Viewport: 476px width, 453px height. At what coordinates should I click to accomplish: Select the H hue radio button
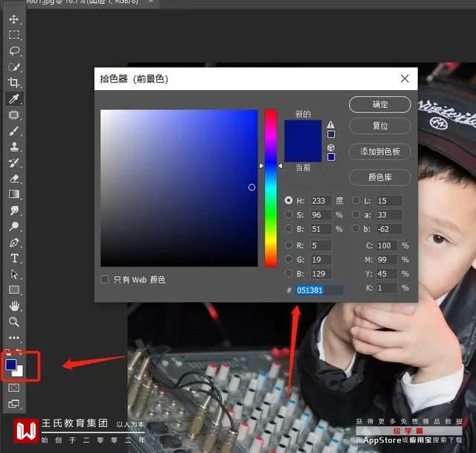289,200
